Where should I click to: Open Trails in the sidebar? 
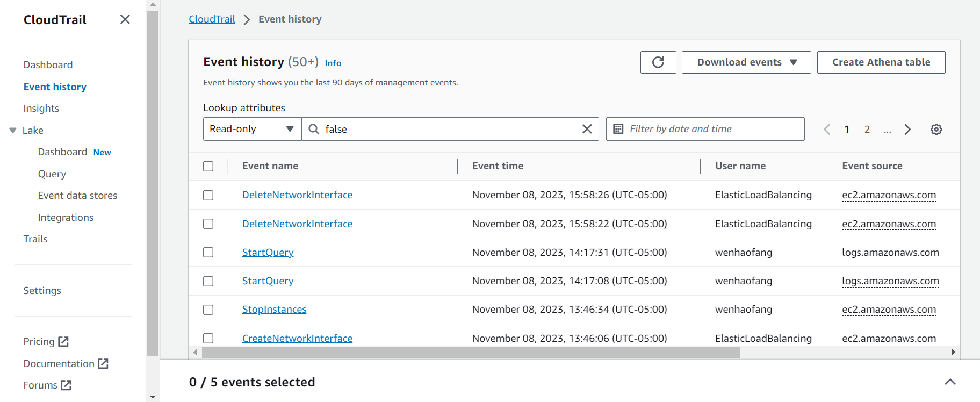tap(35, 239)
